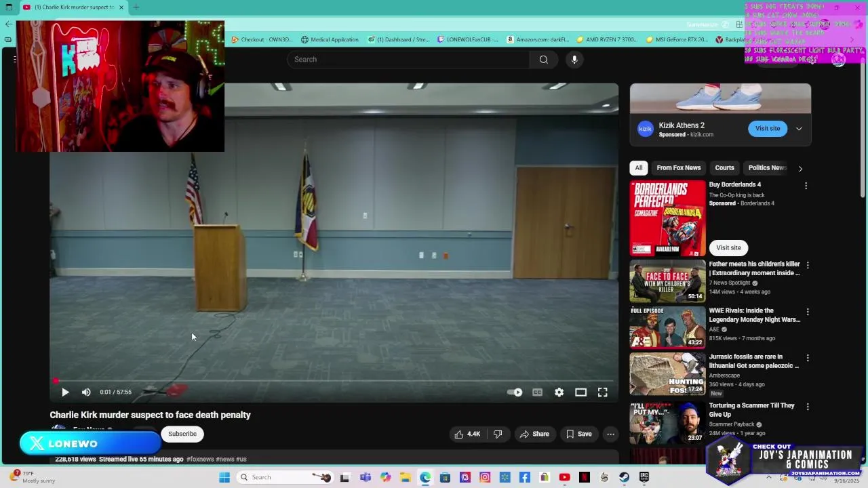Select the Courts filter chip
The image size is (868, 488).
point(724,168)
